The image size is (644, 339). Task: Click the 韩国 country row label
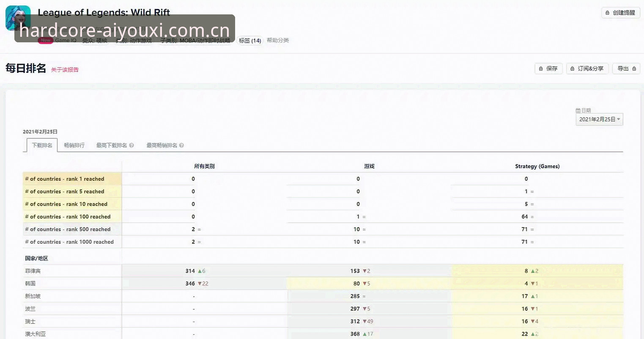tap(30, 284)
